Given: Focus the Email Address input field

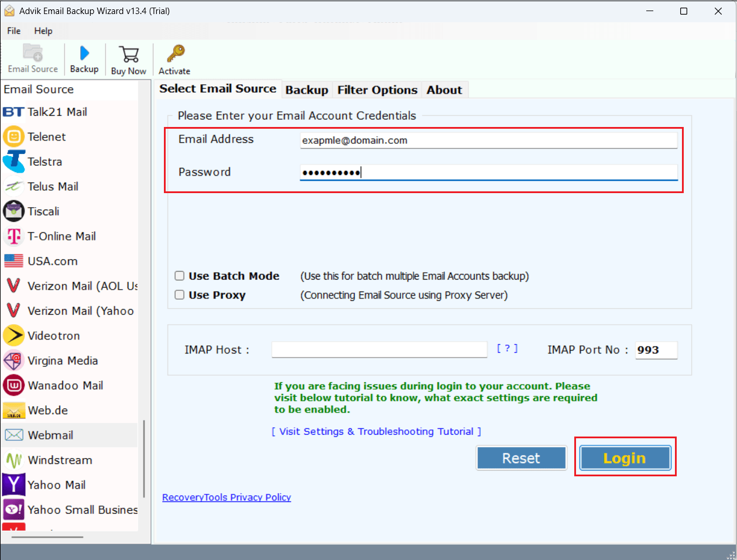Looking at the screenshot, I should [x=489, y=140].
